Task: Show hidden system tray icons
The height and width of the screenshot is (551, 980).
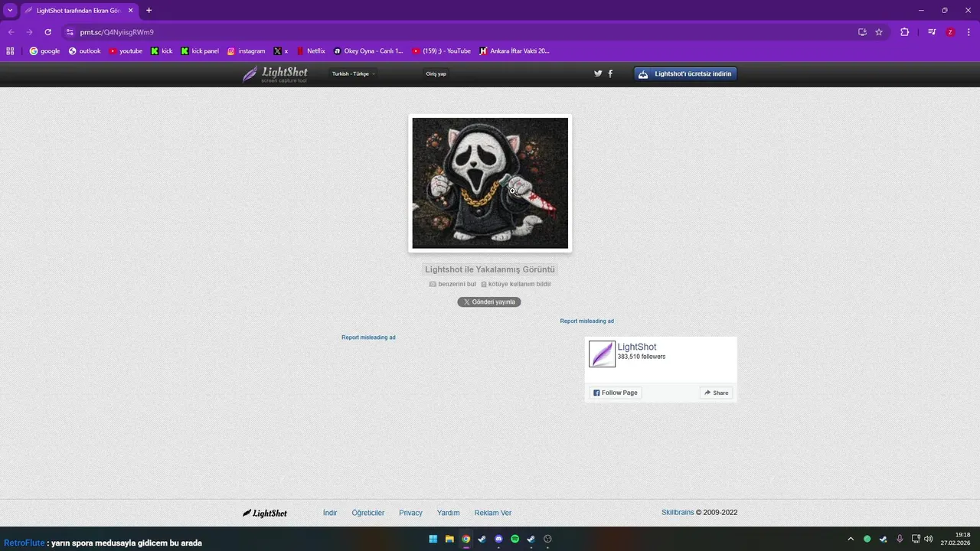Action: click(x=850, y=539)
